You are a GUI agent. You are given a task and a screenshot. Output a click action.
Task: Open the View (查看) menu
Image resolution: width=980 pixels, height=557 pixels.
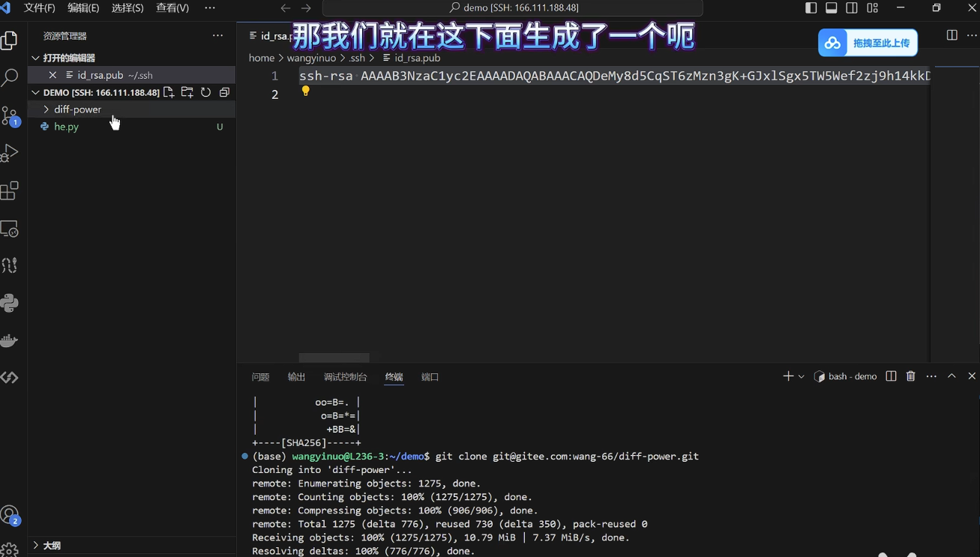(172, 8)
